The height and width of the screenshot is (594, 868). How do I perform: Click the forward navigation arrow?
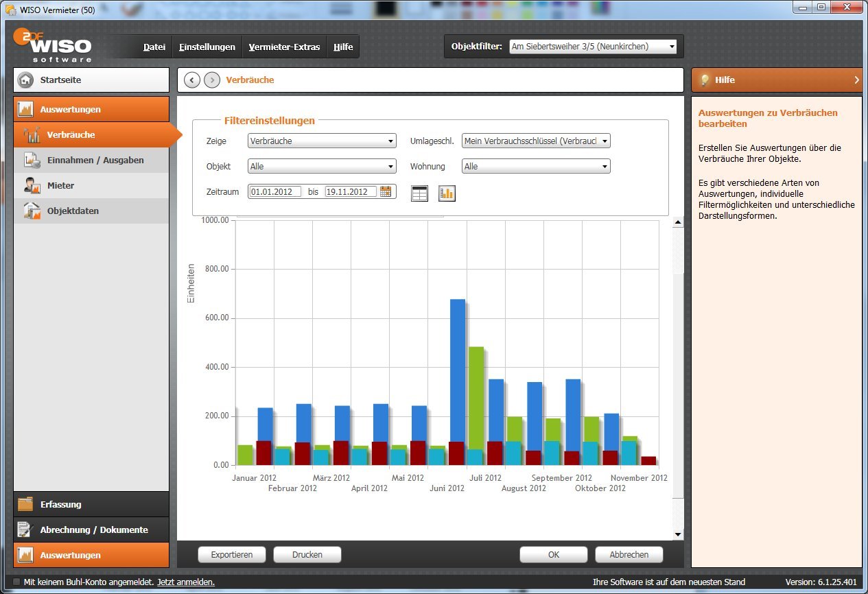pos(212,80)
